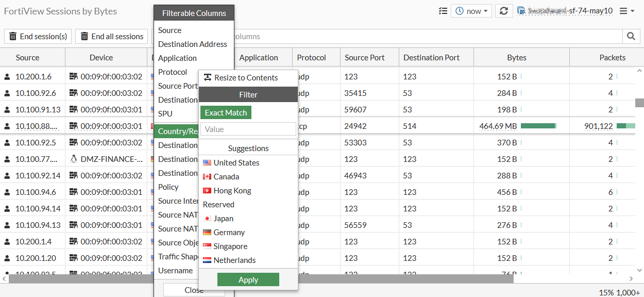The image size is (644, 297).
Task: Click the device icon next to DMZ-FINANCE
Action: [73, 159]
